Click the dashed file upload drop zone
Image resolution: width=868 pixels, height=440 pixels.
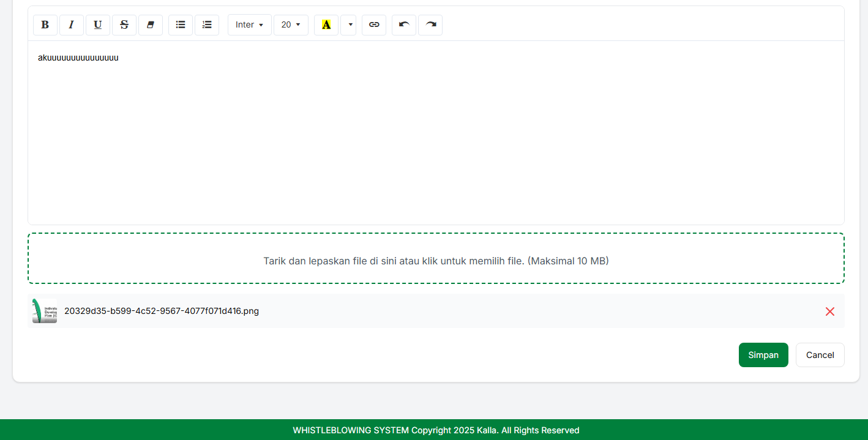tap(436, 258)
